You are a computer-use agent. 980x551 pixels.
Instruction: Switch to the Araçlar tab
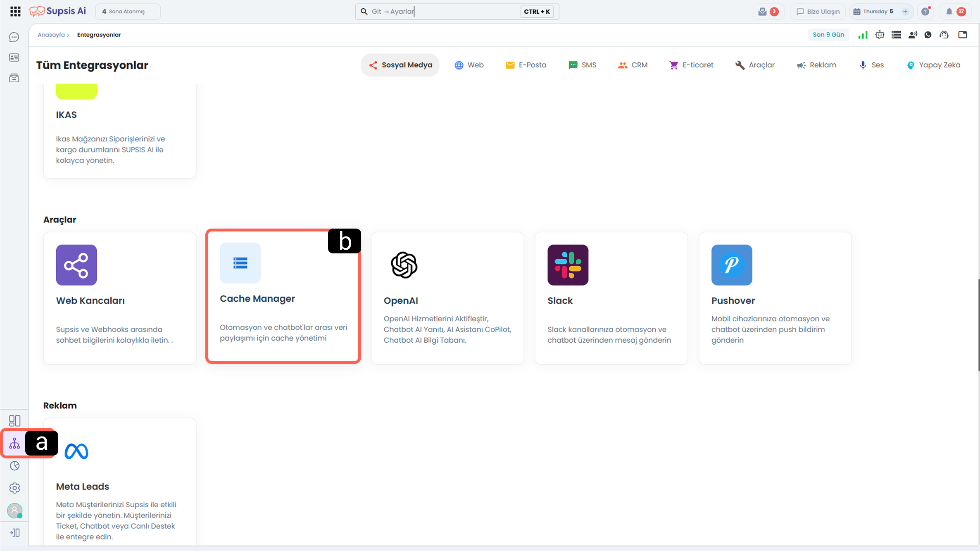755,65
